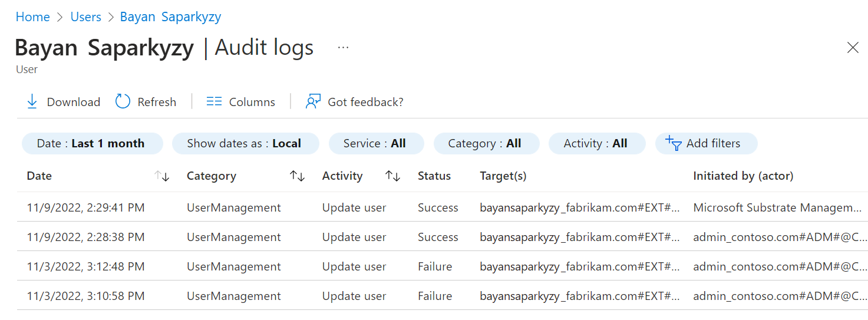868x320 pixels.
Task: Open the Columns chooser icon
Action: click(x=214, y=102)
